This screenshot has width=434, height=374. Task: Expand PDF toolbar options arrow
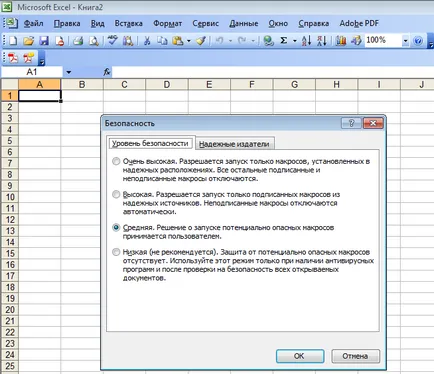(42, 58)
